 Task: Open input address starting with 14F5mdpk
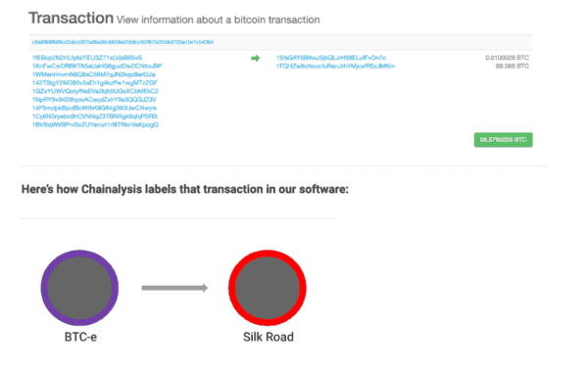coord(94,108)
